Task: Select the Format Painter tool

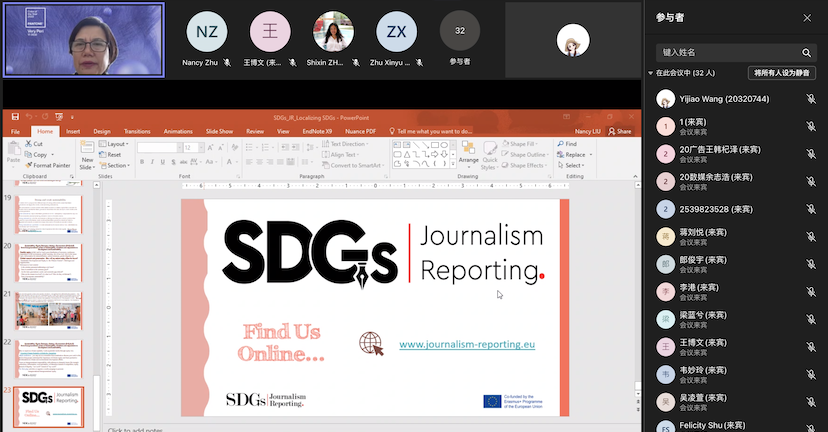Action: click(47, 165)
